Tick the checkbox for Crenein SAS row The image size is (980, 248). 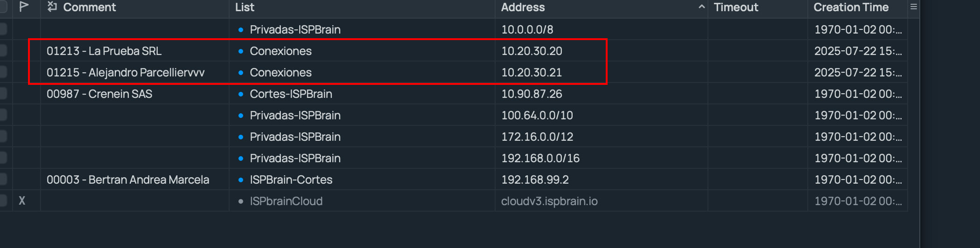tap(3, 94)
